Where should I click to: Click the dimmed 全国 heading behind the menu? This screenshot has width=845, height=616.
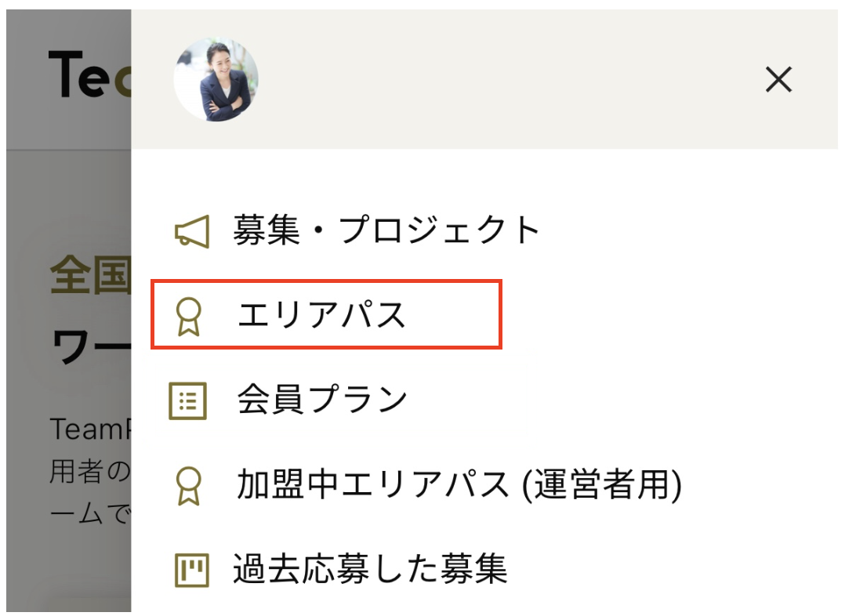click(89, 274)
